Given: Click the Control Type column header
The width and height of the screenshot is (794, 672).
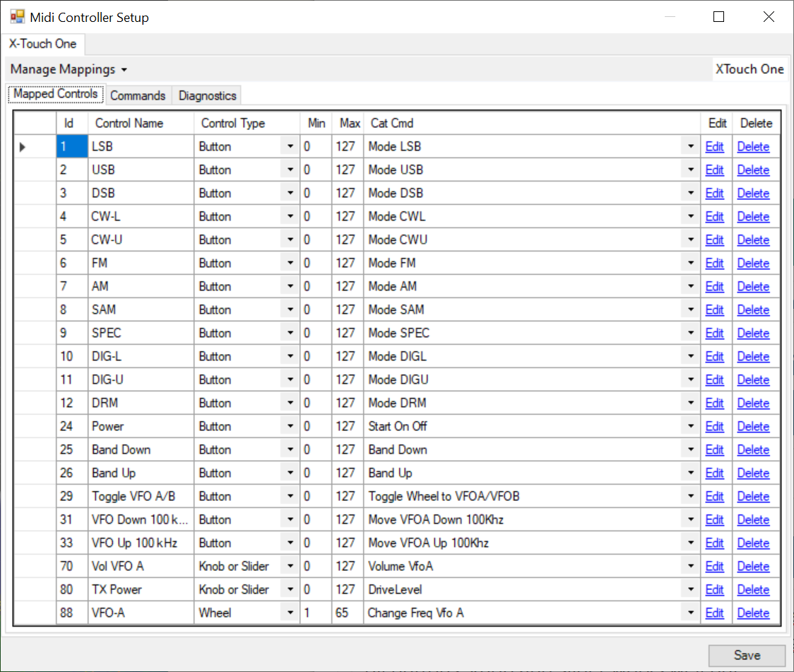Looking at the screenshot, I should pos(247,123).
